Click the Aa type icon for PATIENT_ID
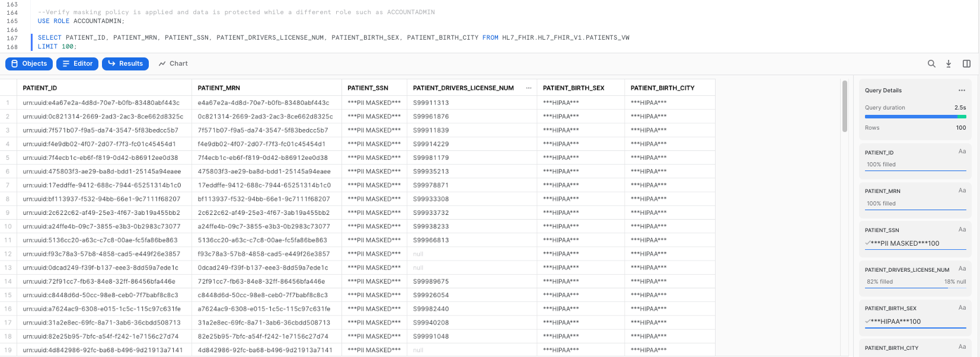The image size is (980, 357). (962, 152)
